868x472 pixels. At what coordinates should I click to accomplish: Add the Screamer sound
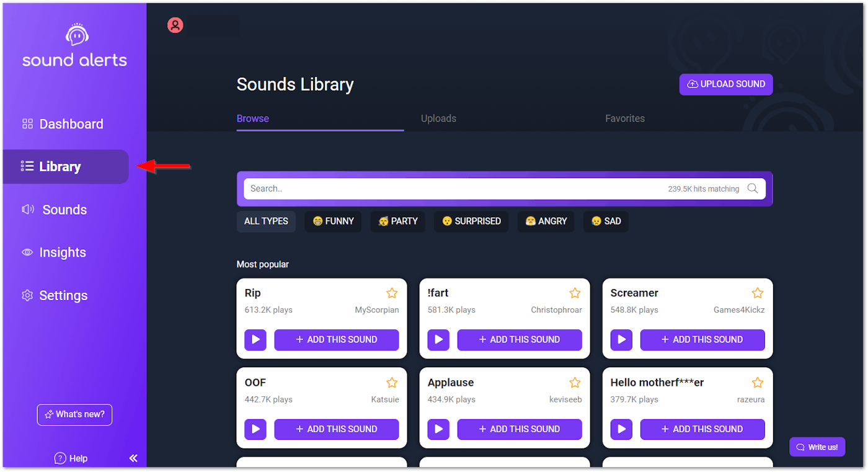tap(702, 340)
